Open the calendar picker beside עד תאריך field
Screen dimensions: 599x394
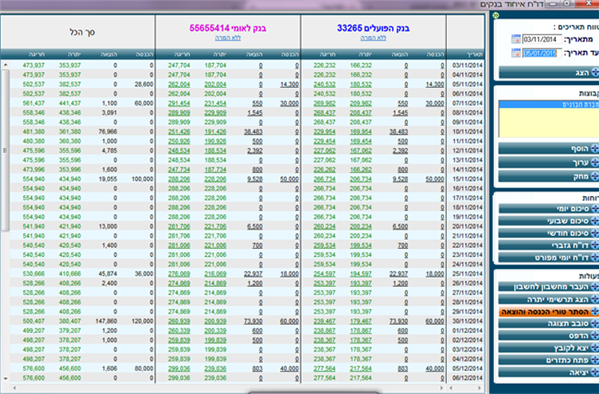[x=516, y=53]
